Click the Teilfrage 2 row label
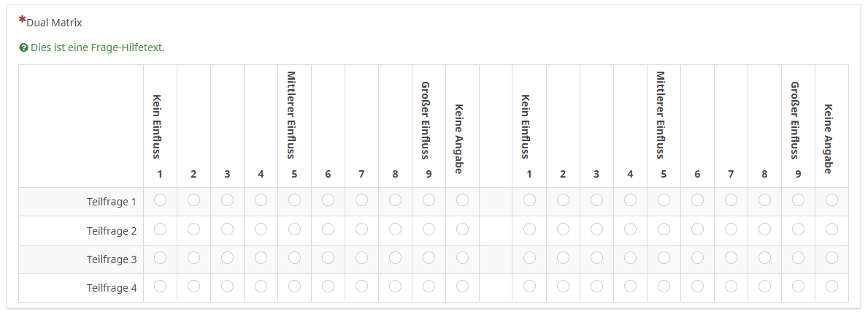The image size is (868, 315). tap(112, 231)
